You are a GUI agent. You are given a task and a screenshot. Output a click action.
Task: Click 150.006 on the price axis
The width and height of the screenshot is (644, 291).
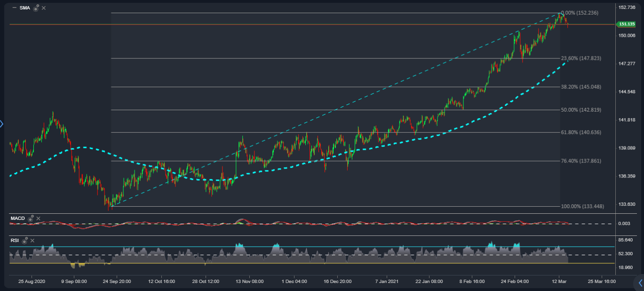tap(627, 35)
